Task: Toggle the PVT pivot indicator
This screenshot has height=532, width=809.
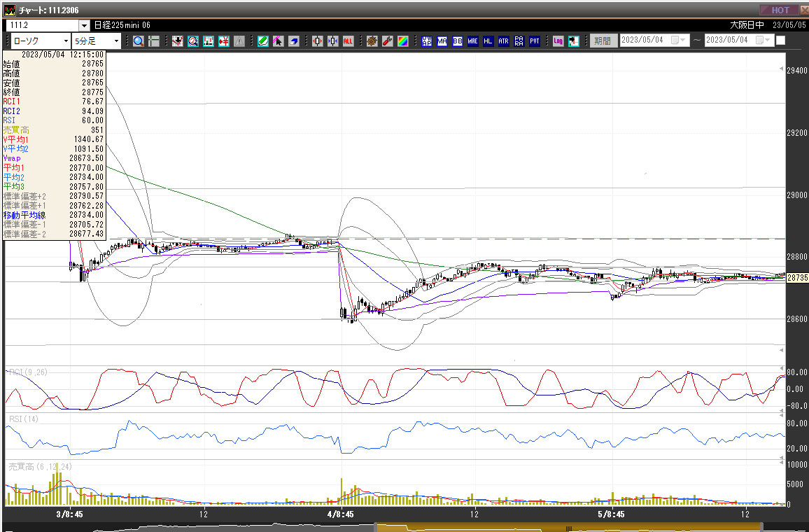Action: [x=535, y=41]
